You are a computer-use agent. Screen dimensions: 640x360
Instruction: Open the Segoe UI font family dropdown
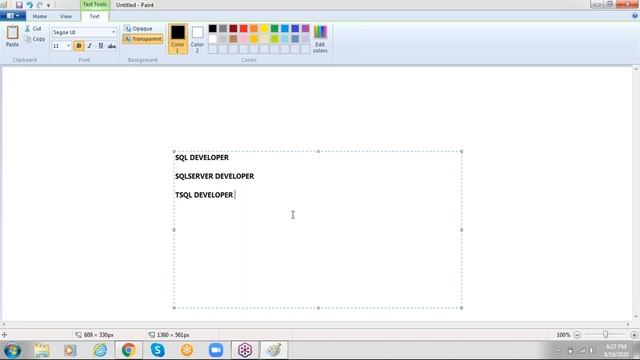coord(113,32)
